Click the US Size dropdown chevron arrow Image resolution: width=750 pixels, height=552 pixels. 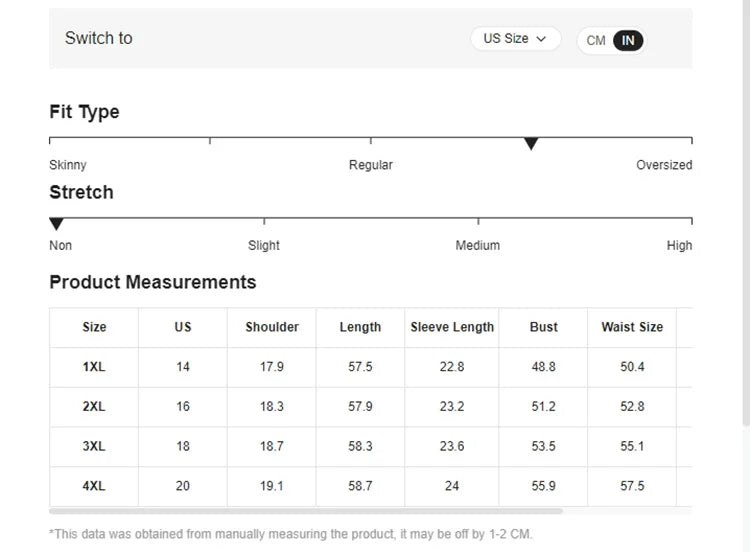coord(542,39)
